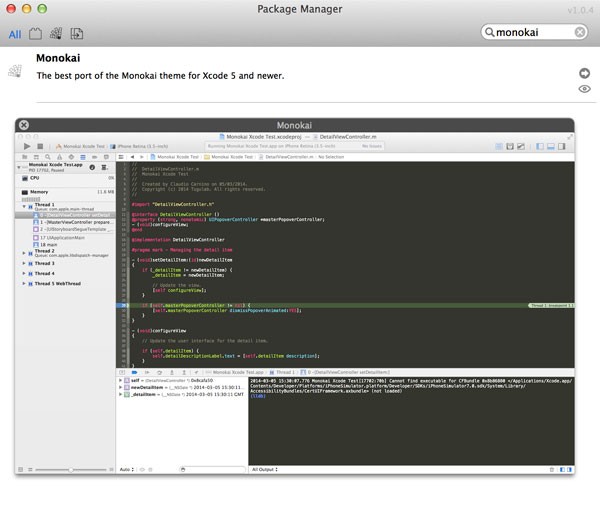Click the Monokai Xcode preview image
This screenshot has width=600, height=514.
(295, 303)
